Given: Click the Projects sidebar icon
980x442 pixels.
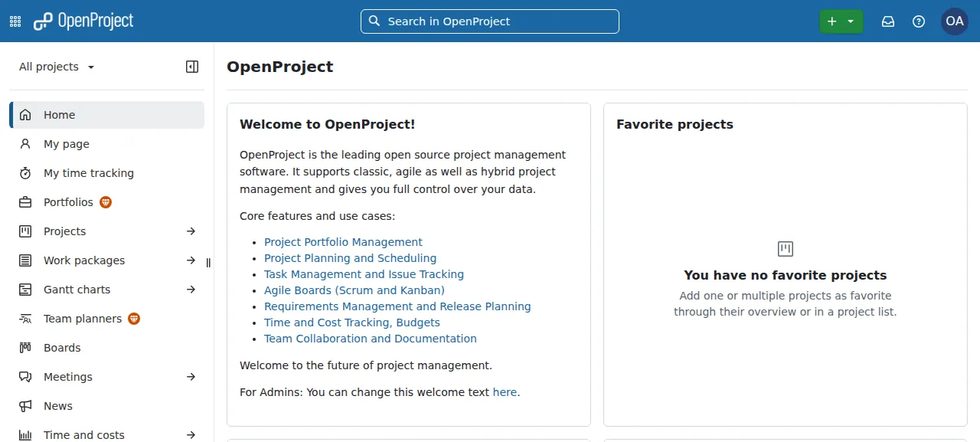Looking at the screenshot, I should coord(25,231).
